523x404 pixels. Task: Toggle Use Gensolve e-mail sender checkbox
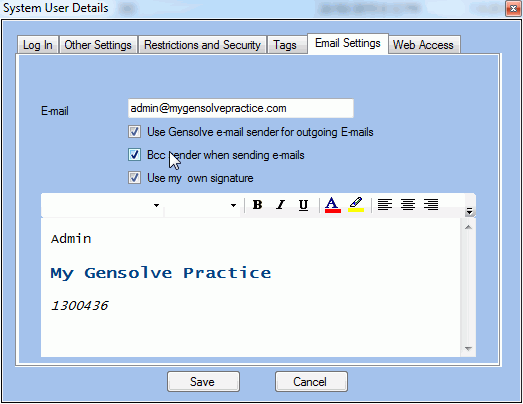tap(134, 132)
